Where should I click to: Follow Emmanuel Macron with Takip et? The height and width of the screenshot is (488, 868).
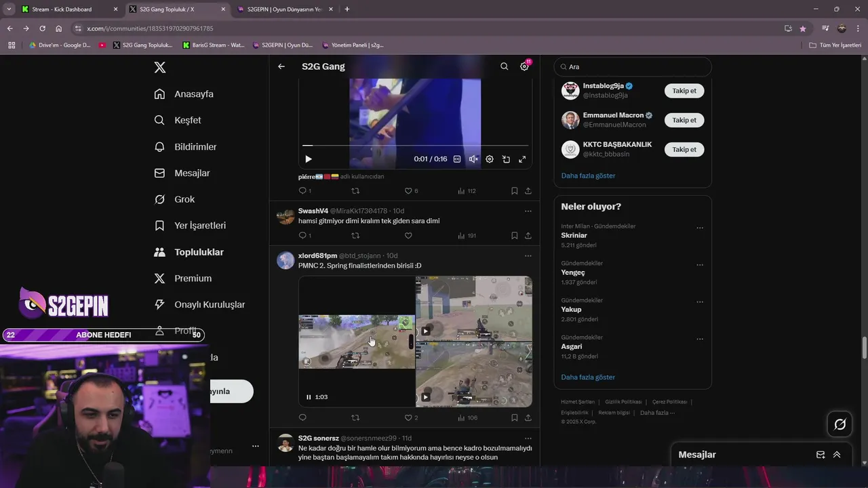pyautogui.click(x=684, y=120)
